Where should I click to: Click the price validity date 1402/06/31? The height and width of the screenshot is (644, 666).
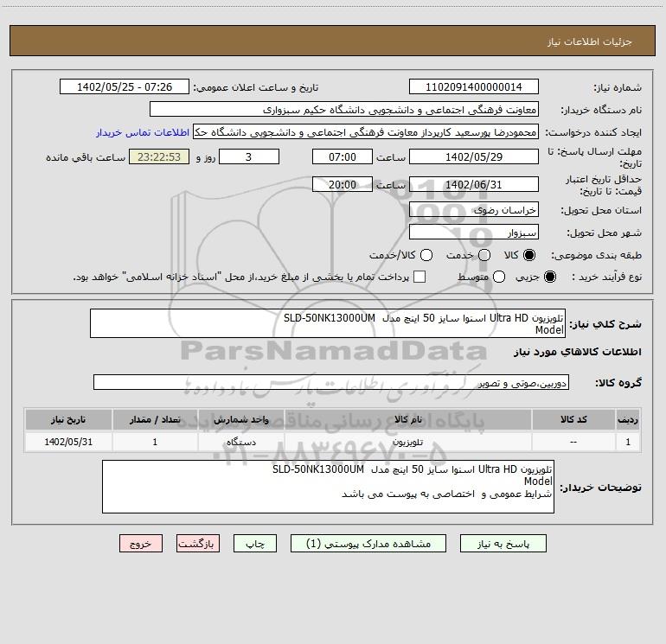[x=474, y=184]
